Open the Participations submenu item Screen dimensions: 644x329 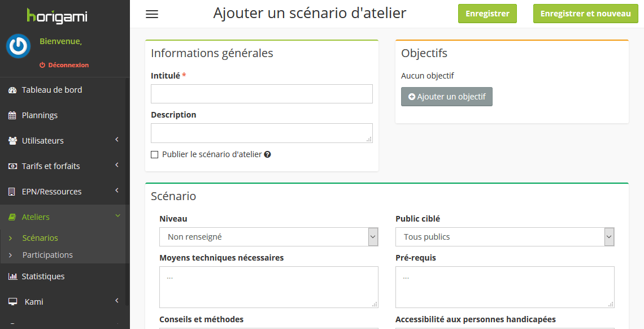47,255
